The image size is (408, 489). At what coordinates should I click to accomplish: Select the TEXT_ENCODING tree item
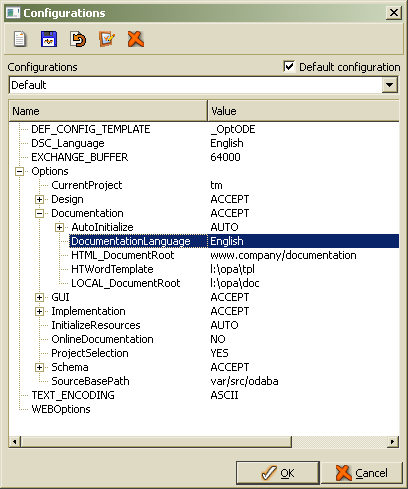[73, 395]
